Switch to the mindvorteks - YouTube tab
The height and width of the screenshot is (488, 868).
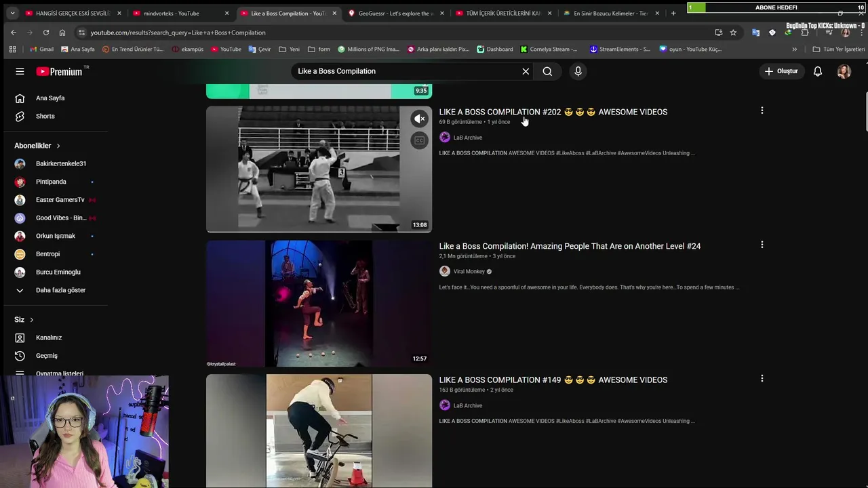click(181, 13)
